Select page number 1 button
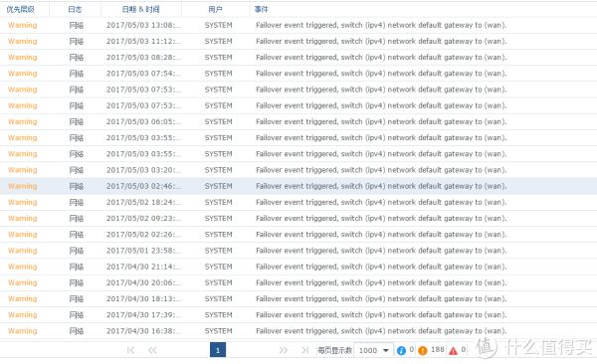The width and height of the screenshot is (597, 364). pyautogui.click(x=218, y=350)
